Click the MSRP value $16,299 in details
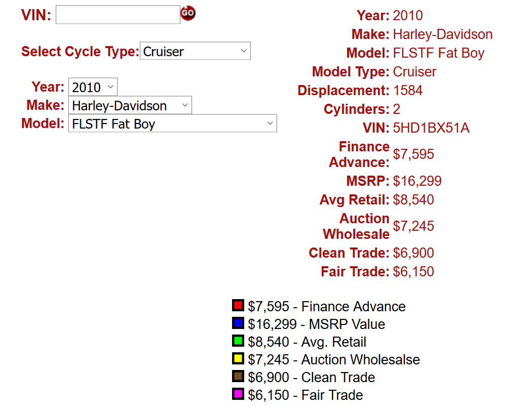The height and width of the screenshot is (413, 532). pyautogui.click(x=417, y=181)
